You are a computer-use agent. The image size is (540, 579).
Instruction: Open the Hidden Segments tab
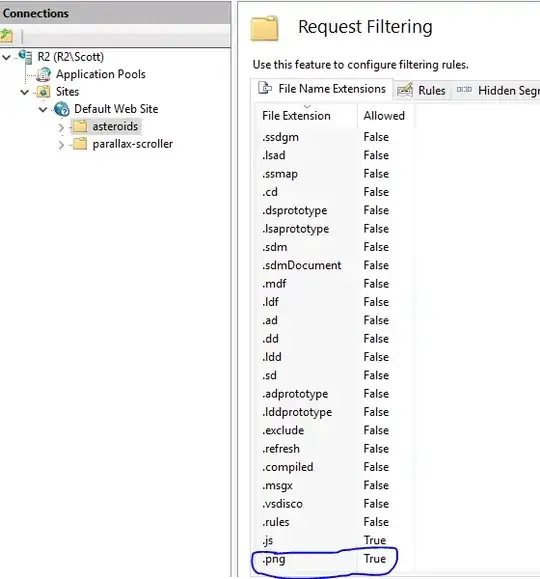(x=496, y=90)
